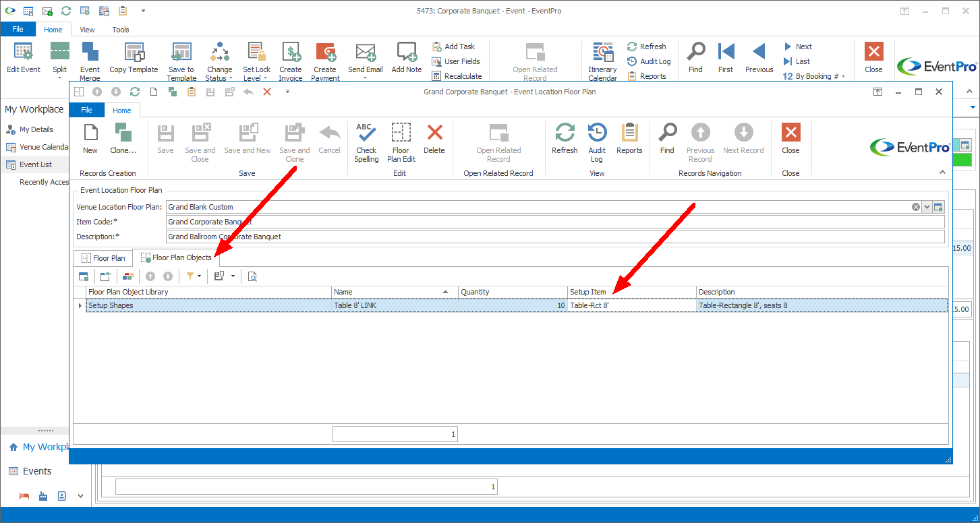Screen dimensions: 980x523
Task: Open the Audit Log in floor plan ribbon
Action: point(597,142)
